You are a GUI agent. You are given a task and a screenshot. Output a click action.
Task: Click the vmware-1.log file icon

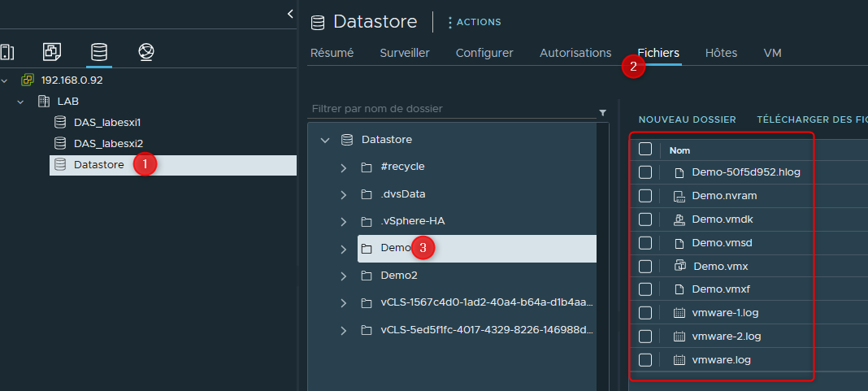click(x=679, y=313)
